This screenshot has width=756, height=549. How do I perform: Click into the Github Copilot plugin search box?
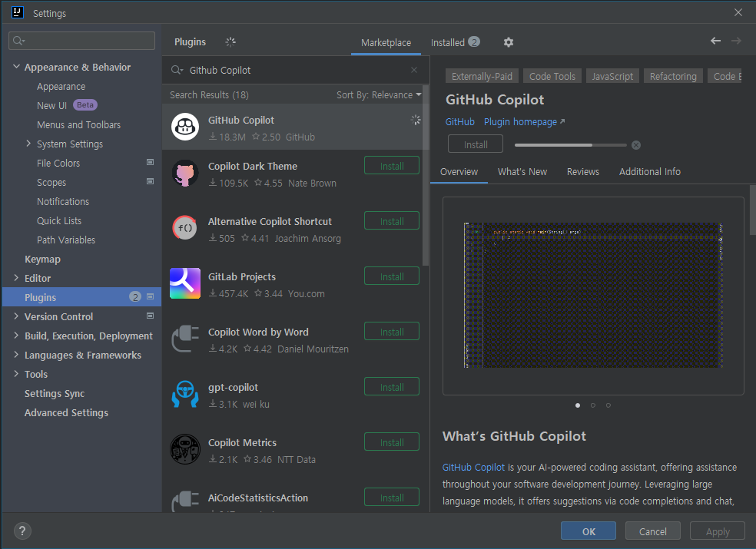(294, 71)
